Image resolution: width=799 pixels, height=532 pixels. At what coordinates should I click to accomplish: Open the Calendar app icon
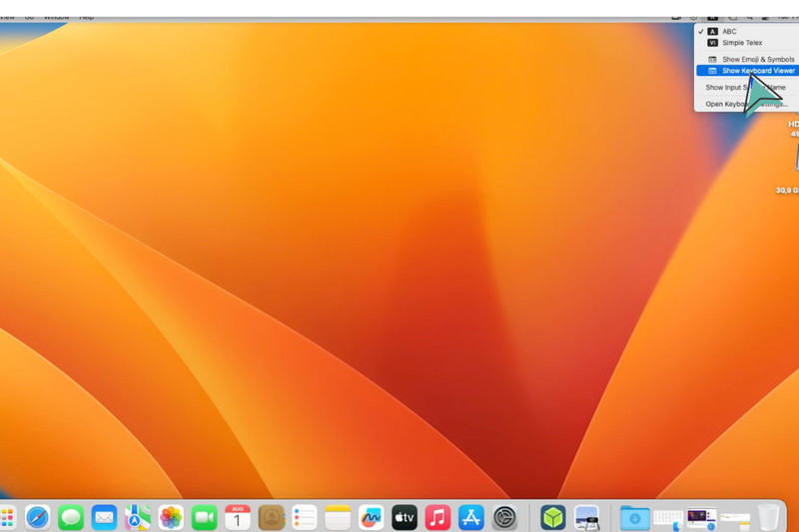(x=238, y=518)
